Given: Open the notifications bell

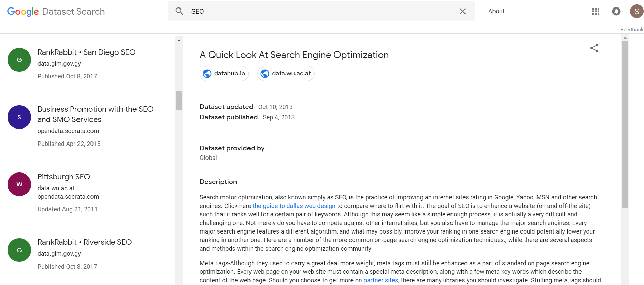Looking at the screenshot, I should click(x=616, y=11).
